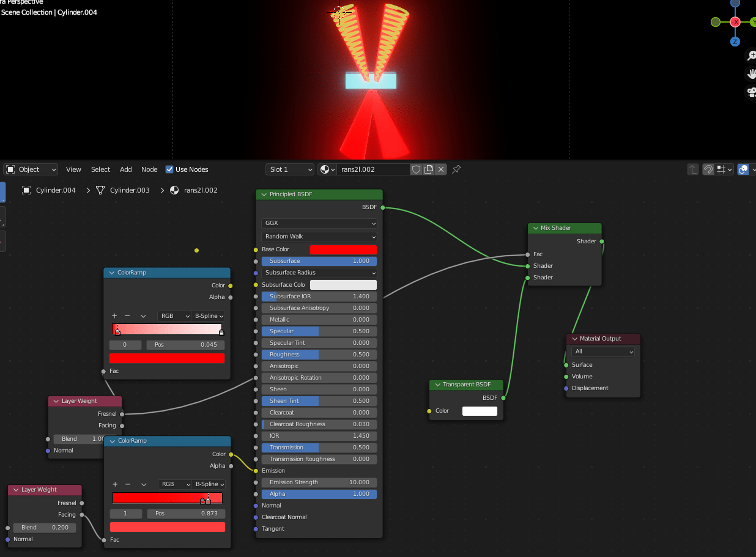
Task: Open the Slot 1 dropdown
Action: coord(290,169)
